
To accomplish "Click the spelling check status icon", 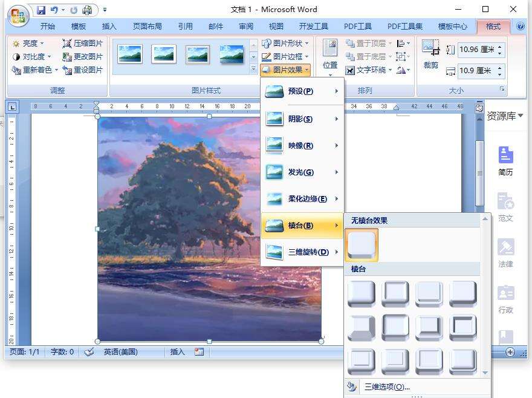I will click(89, 352).
